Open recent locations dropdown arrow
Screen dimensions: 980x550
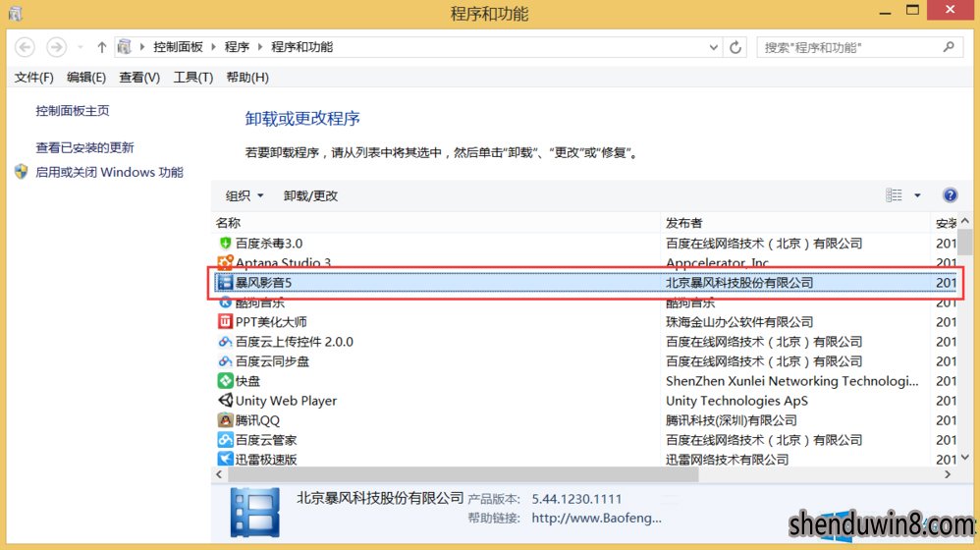[80, 47]
